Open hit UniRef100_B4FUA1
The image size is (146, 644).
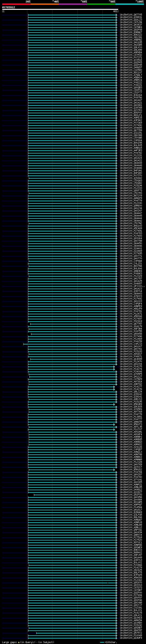[131, 170]
